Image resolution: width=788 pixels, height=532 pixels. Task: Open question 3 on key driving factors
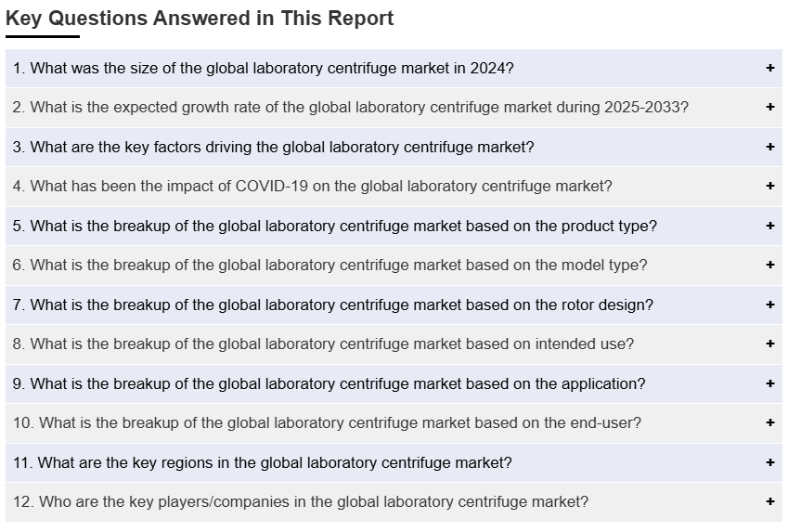point(394,147)
